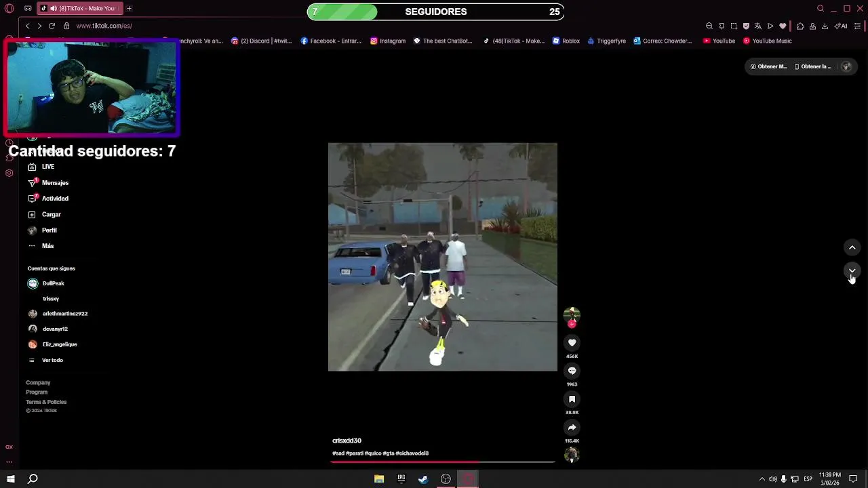868x488 pixels.
Task: Click the #sad hashtag in caption
Action: point(338,453)
